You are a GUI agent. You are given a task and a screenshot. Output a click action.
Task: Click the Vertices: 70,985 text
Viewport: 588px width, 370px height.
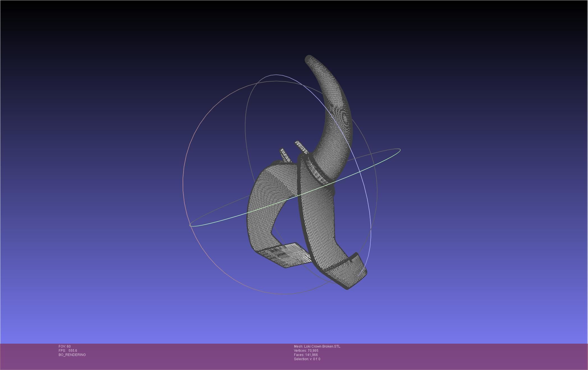306,351
